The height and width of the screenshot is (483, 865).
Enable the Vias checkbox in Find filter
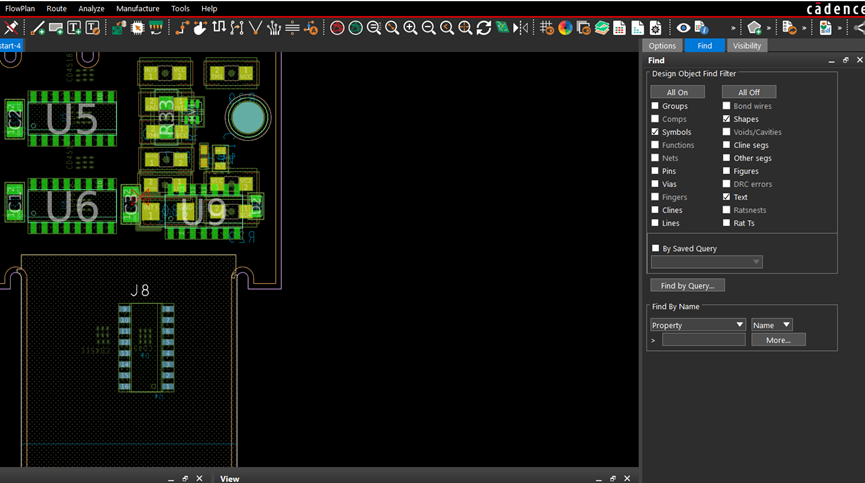click(655, 184)
